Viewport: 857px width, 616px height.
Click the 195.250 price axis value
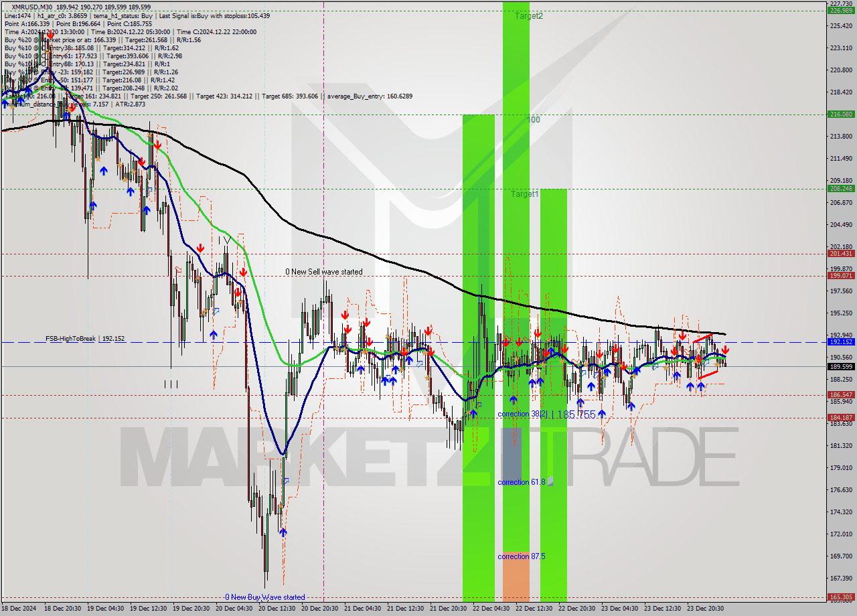841,313
